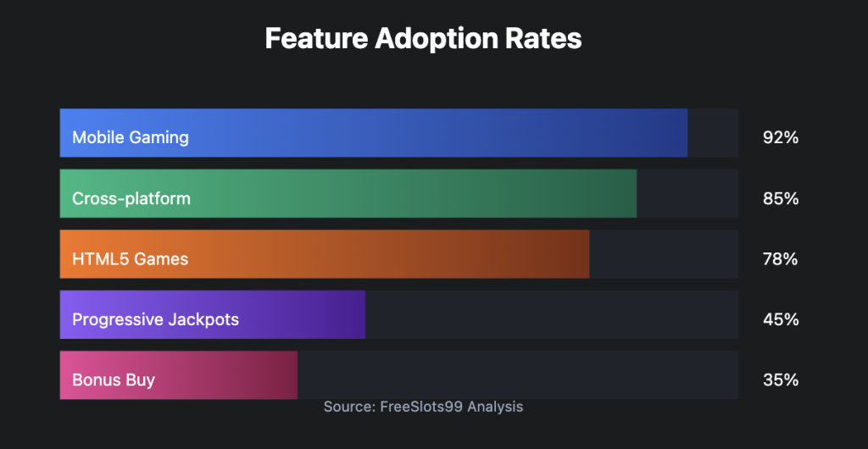Click the unfilled end of Mobile Gaming bar
Image resolution: width=868 pixels, height=449 pixels.
tap(713, 133)
